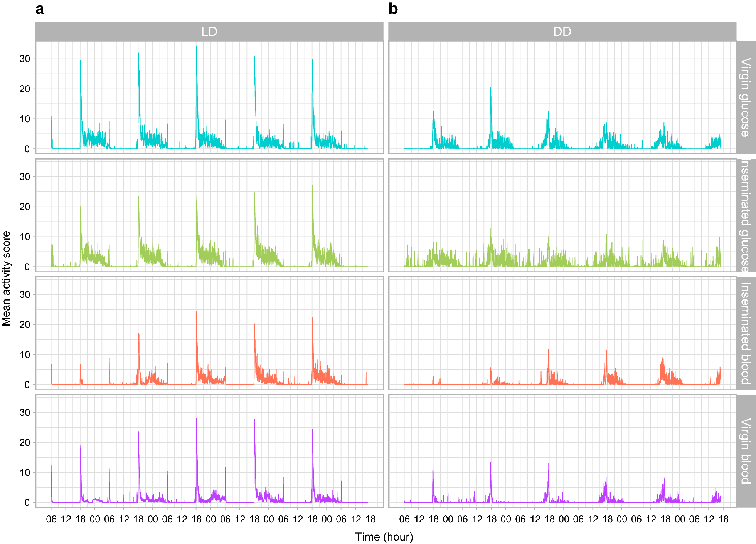Image resolution: width=756 pixels, height=544 pixels.
Task: Click the first 06 tick label on LD x-axis
Action: (x=51, y=519)
